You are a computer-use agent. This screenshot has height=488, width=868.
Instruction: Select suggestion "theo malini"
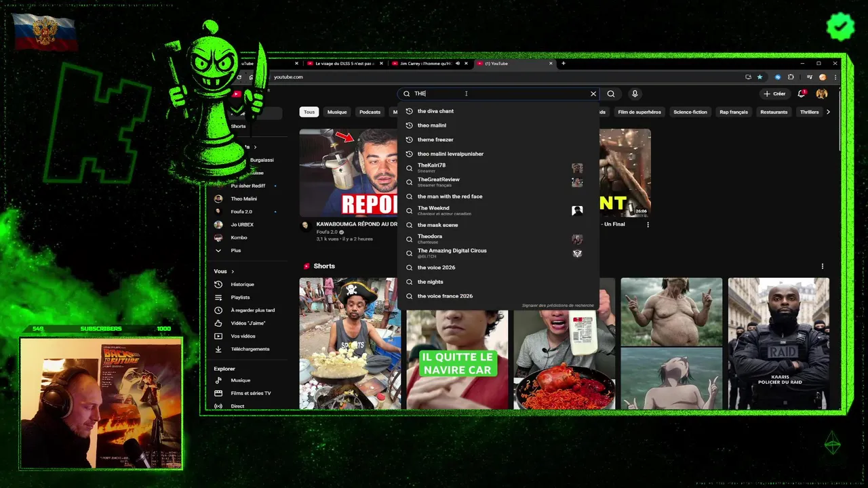498,125
